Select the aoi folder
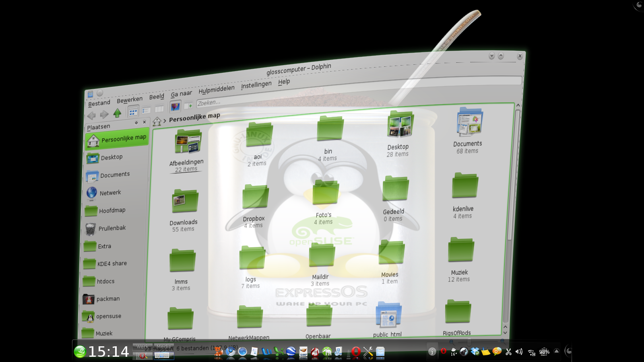 click(258, 144)
